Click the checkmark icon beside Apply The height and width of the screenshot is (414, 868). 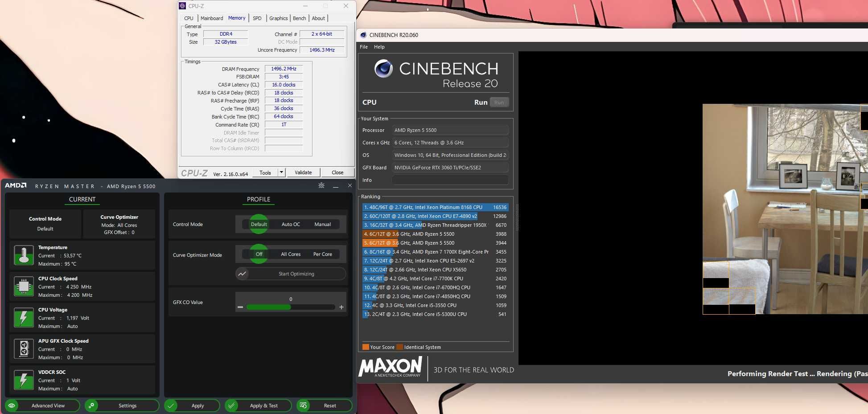[171, 406]
